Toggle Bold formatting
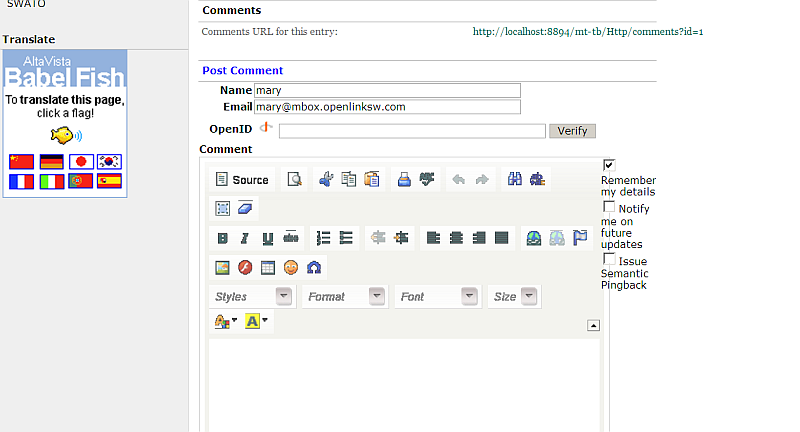The width and height of the screenshot is (800, 432). [x=222, y=238]
